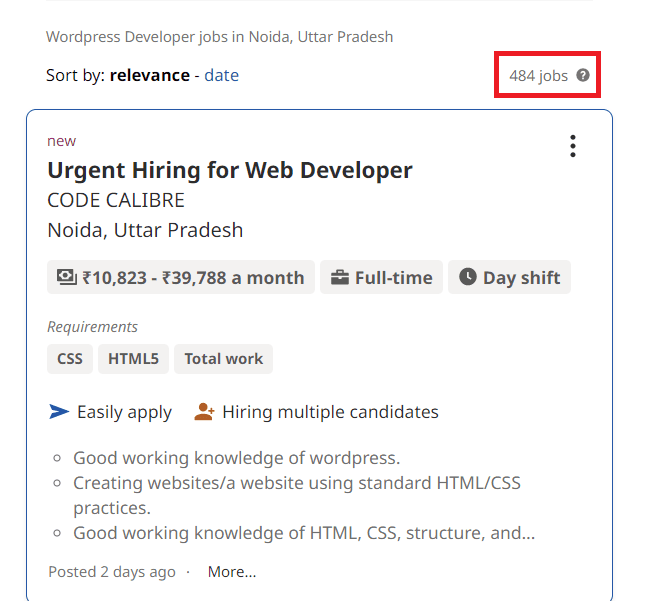Click the Posted 2 days ago text
The height and width of the screenshot is (601, 660).
pos(112,572)
